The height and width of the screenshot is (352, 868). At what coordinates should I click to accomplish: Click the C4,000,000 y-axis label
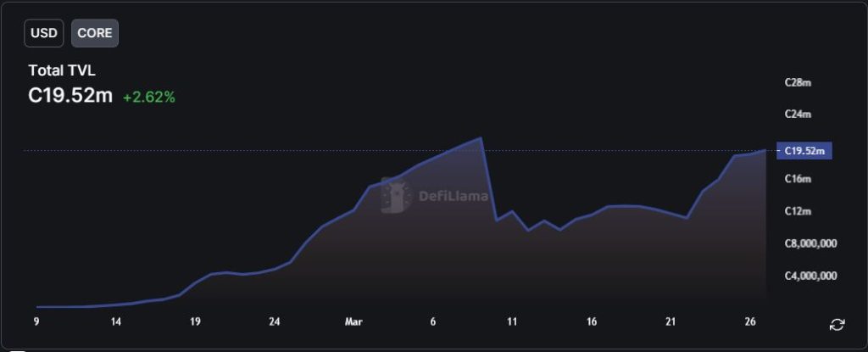pos(811,276)
